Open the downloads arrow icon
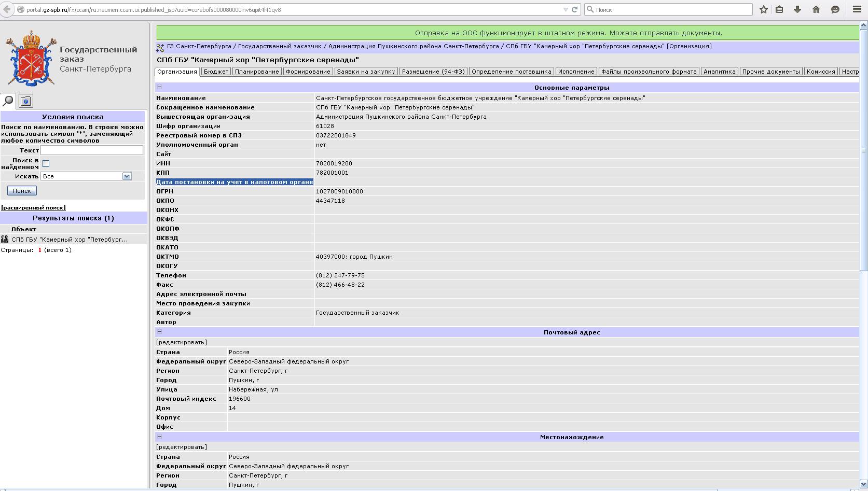The image size is (868, 491). point(797,9)
